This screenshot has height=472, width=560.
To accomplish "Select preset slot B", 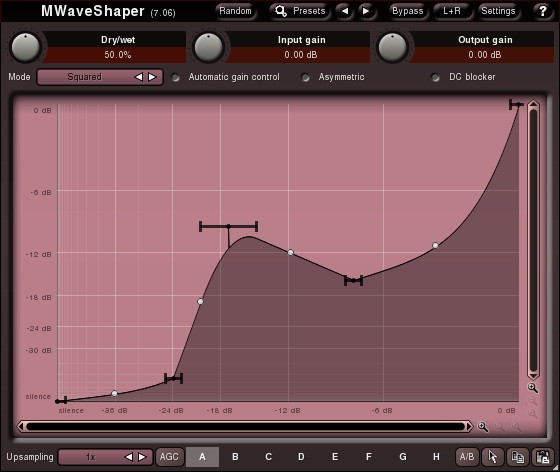I will pyautogui.click(x=235, y=457).
